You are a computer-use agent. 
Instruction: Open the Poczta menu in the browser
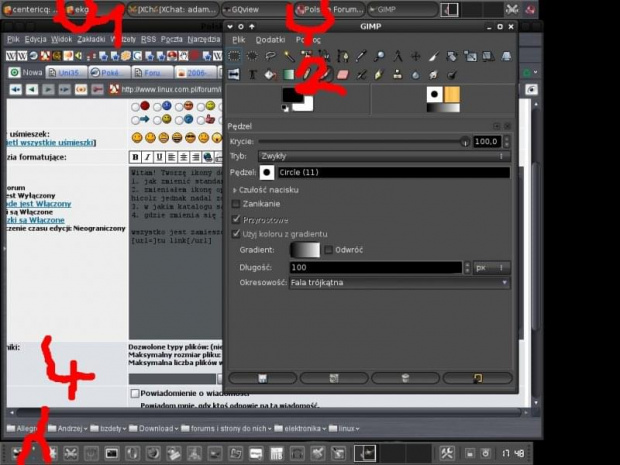click(172, 39)
